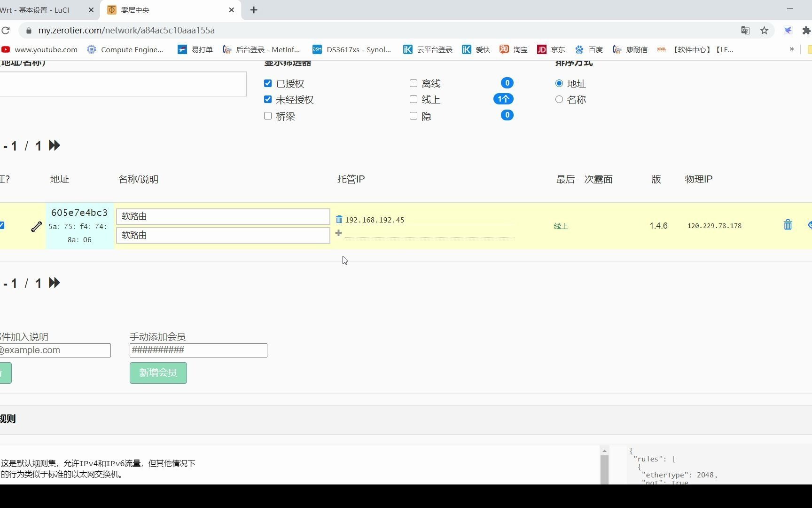This screenshot has width=812, height=508.
Task: Click the 名称/说明 column header
Action: (138, 179)
